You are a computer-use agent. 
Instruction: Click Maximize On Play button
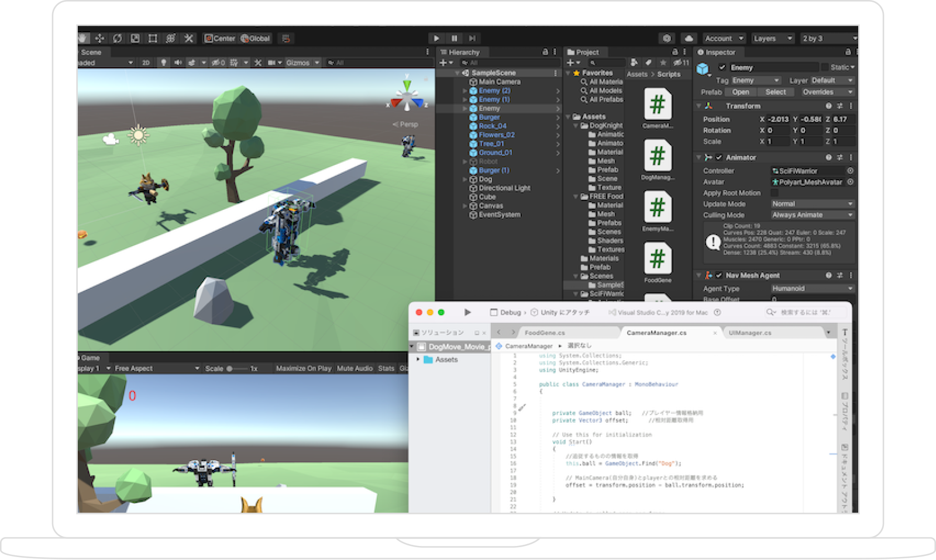(x=303, y=368)
